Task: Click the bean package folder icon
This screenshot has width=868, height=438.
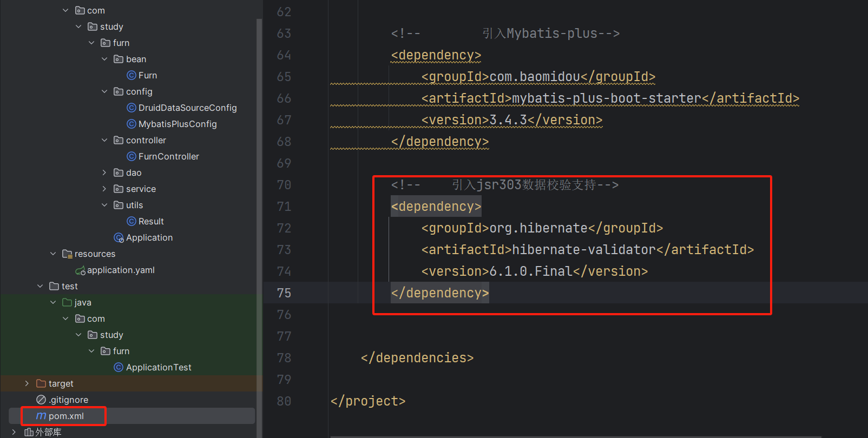Action: (119, 59)
